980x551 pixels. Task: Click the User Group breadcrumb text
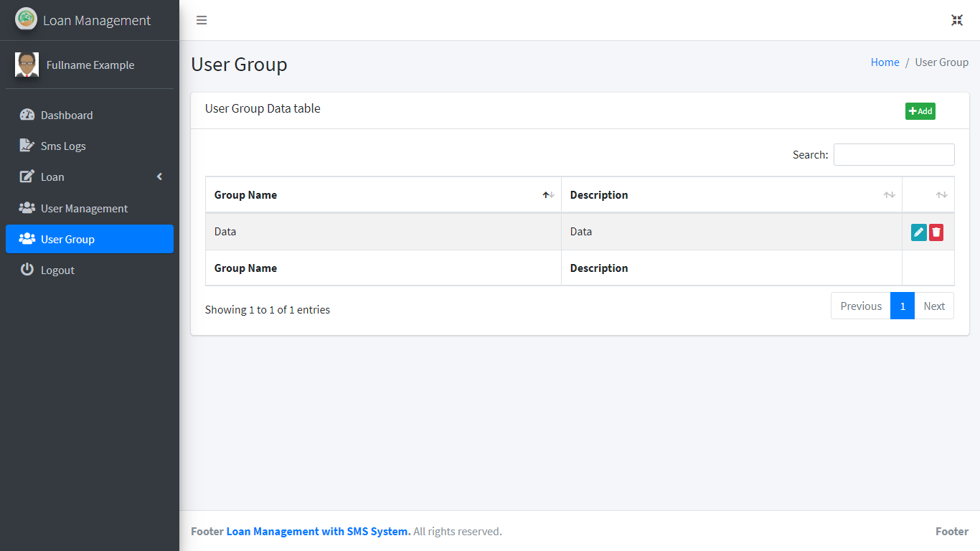click(942, 62)
